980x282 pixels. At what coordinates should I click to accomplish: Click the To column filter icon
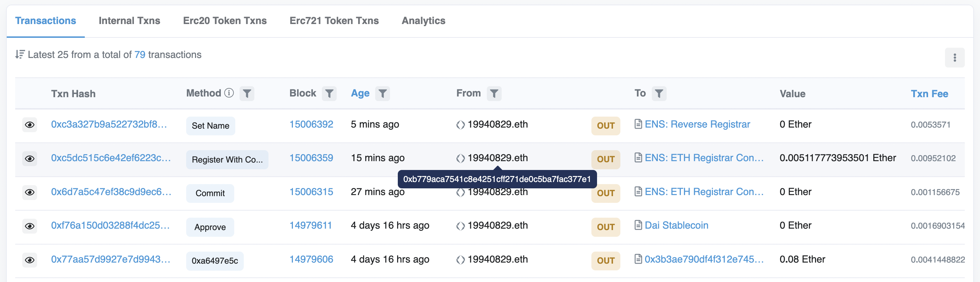[x=659, y=94]
